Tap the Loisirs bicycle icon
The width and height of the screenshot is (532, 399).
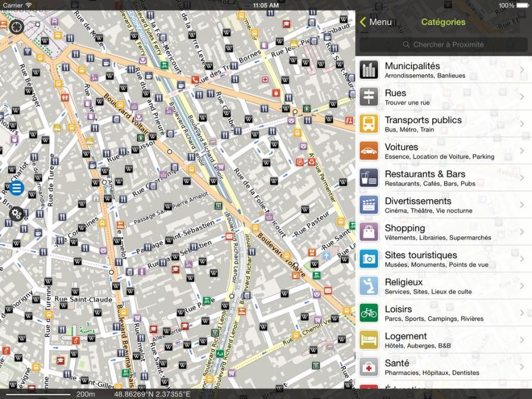369,312
